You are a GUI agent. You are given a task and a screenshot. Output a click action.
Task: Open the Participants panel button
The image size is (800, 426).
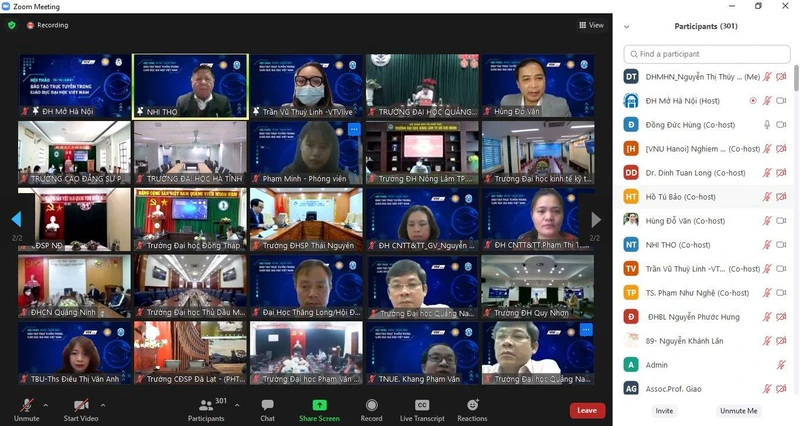click(206, 410)
